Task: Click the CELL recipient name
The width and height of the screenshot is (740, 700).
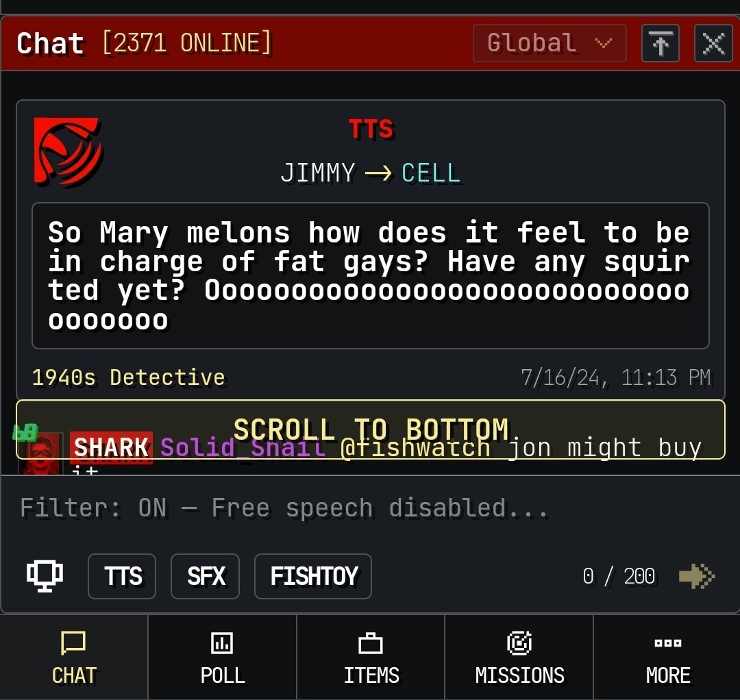Action: (431, 173)
